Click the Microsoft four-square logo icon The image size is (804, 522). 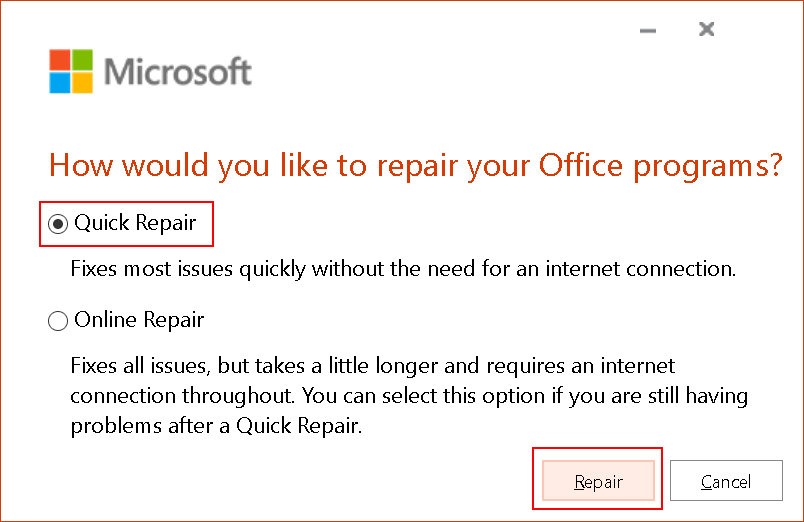coord(71,71)
